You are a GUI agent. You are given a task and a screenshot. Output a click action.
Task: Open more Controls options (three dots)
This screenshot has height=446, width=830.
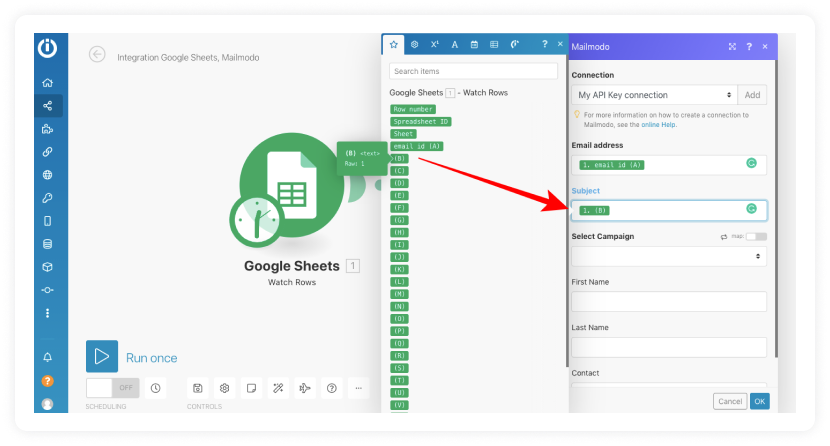pyautogui.click(x=358, y=388)
